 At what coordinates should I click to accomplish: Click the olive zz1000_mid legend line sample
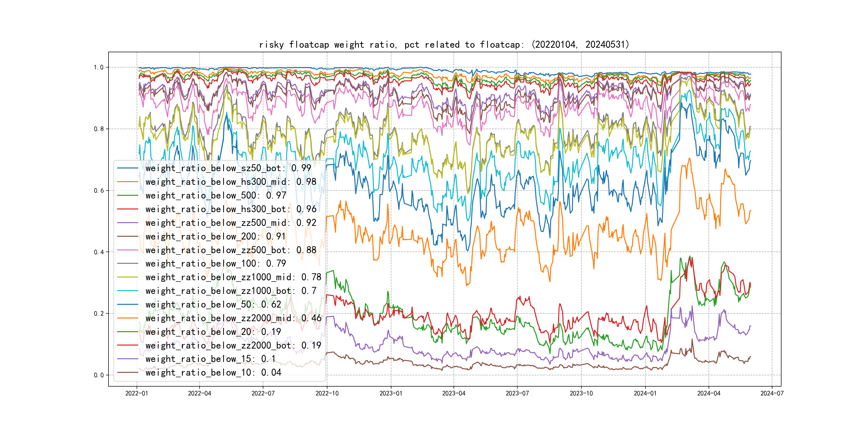[128, 277]
